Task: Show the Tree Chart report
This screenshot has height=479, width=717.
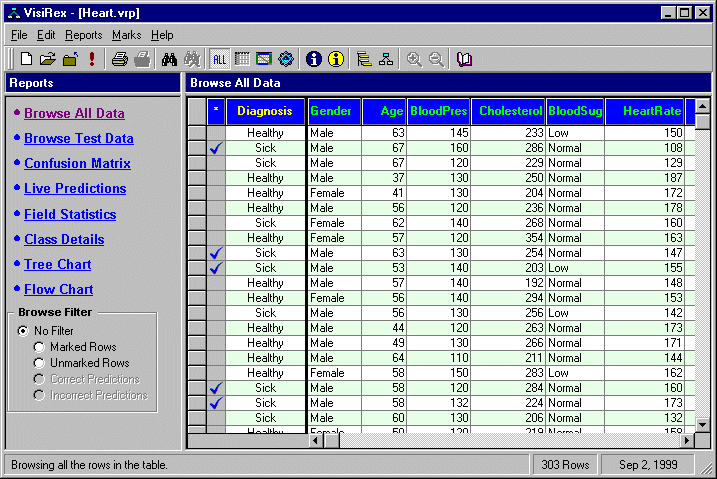Action: [x=58, y=265]
